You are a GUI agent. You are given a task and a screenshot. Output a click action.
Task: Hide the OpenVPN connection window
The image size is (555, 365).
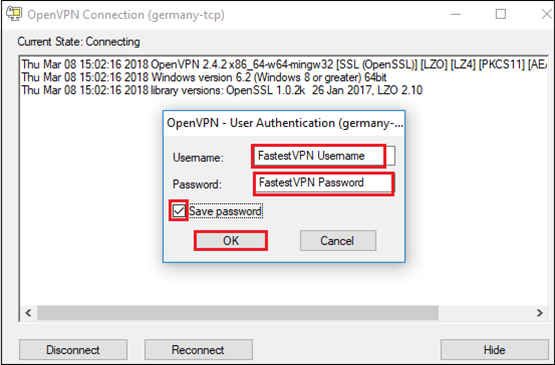(x=494, y=350)
